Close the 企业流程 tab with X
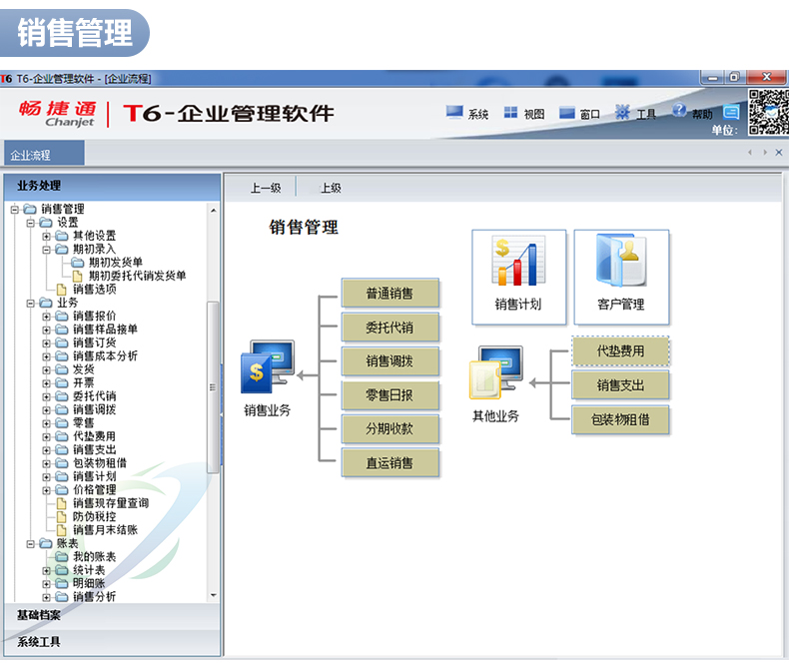The width and height of the screenshot is (789, 672). [x=778, y=153]
